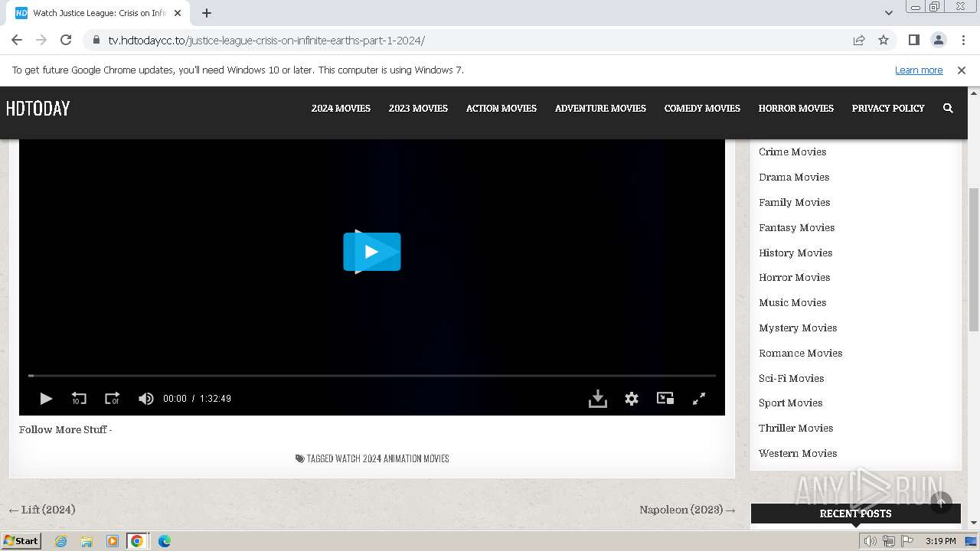Image resolution: width=980 pixels, height=551 pixels.
Task: Open Microsoft Edge from taskbar
Action: click(x=165, y=541)
